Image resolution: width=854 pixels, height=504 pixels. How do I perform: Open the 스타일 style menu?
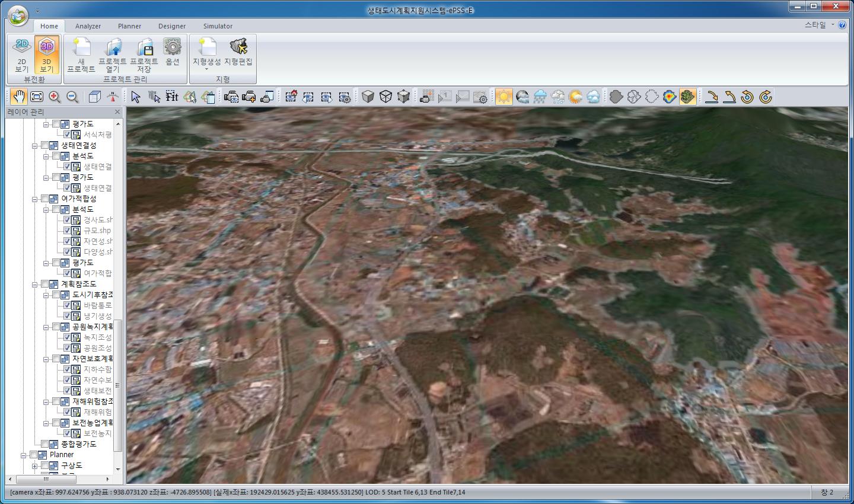(x=819, y=25)
